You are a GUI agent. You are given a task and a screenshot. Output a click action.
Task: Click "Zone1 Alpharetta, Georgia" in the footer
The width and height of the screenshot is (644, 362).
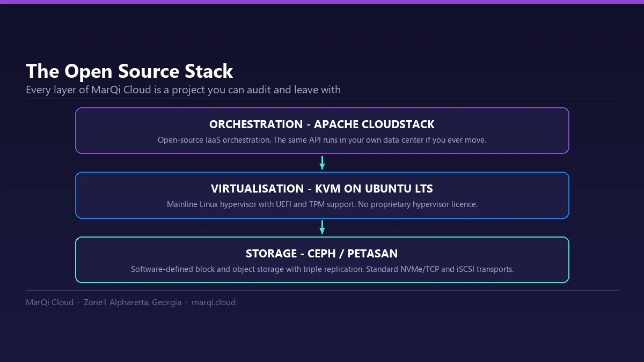tap(133, 302)
